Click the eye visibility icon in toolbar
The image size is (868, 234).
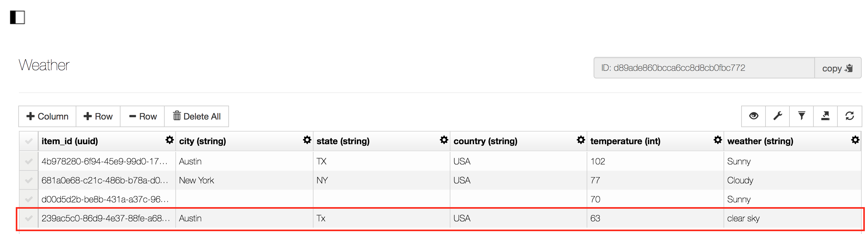pyautogui.click(x=754, y=116)
